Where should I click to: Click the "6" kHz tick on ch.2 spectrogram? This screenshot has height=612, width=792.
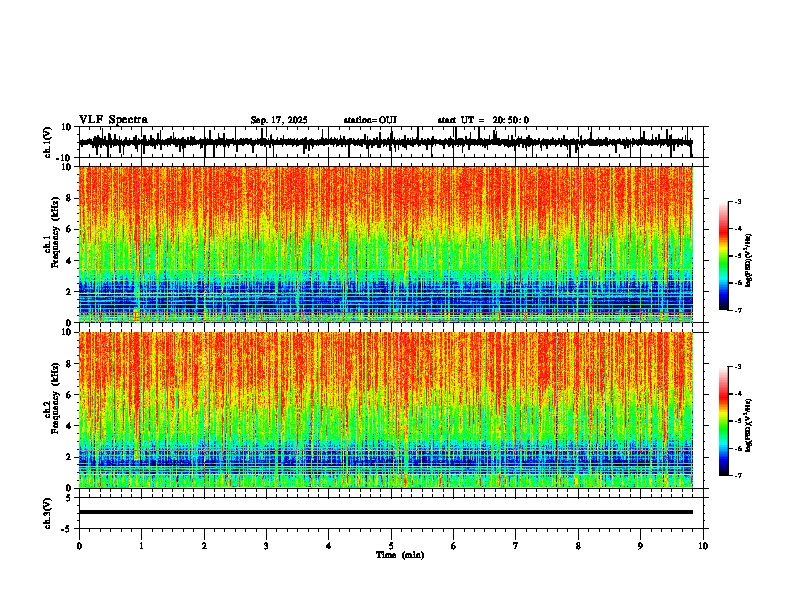(69, 395)
